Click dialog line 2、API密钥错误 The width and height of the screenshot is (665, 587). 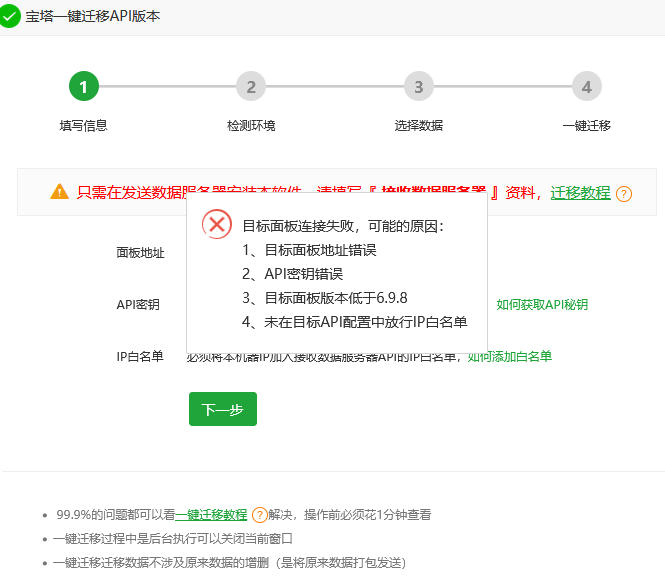[x=292, y=274]
